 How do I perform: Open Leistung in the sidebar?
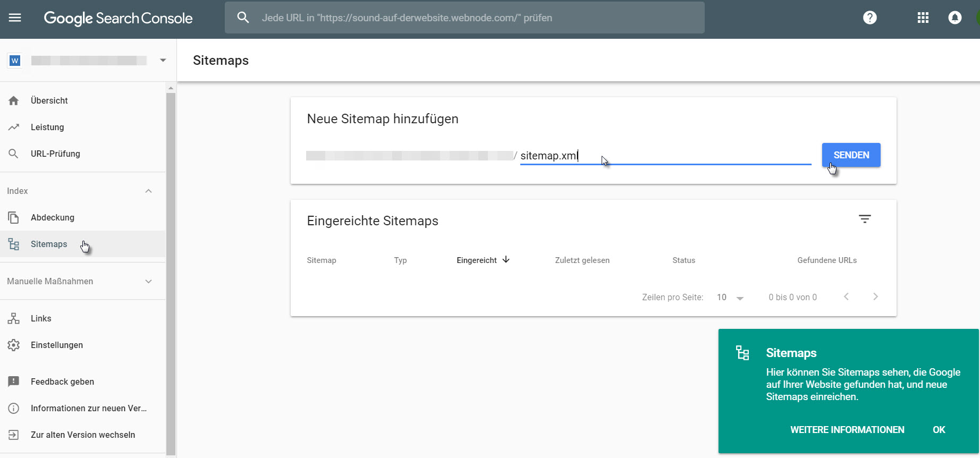[47, 127]
